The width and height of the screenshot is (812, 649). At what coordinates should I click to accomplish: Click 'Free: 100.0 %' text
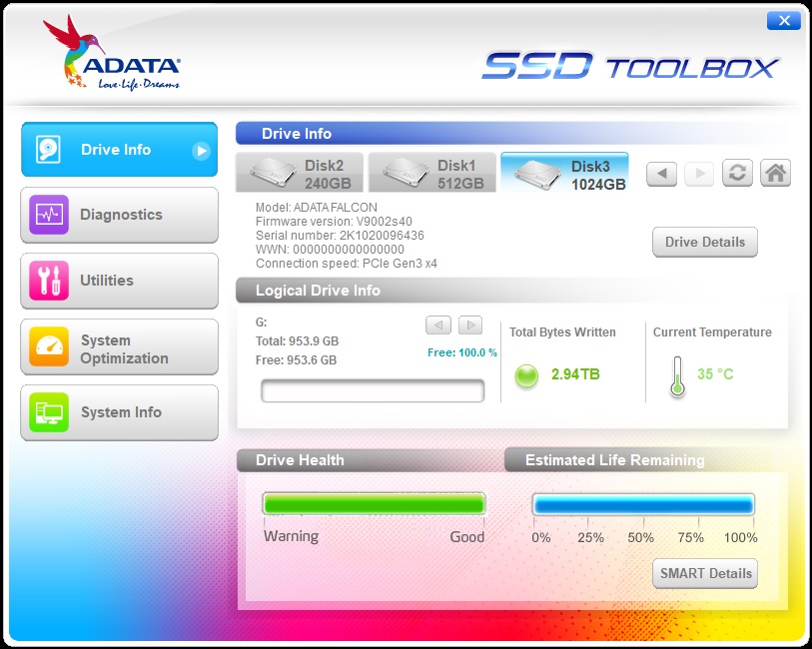[462, 352]
